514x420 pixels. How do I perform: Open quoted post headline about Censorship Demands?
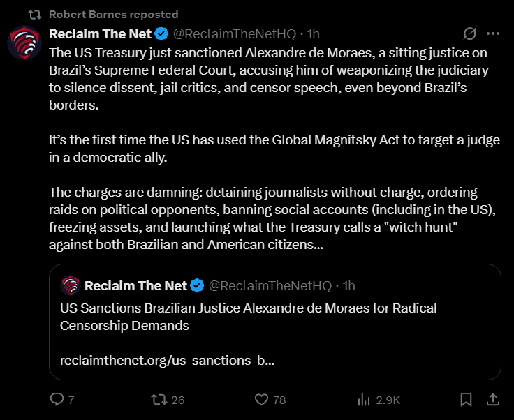[x=248, y=317]
